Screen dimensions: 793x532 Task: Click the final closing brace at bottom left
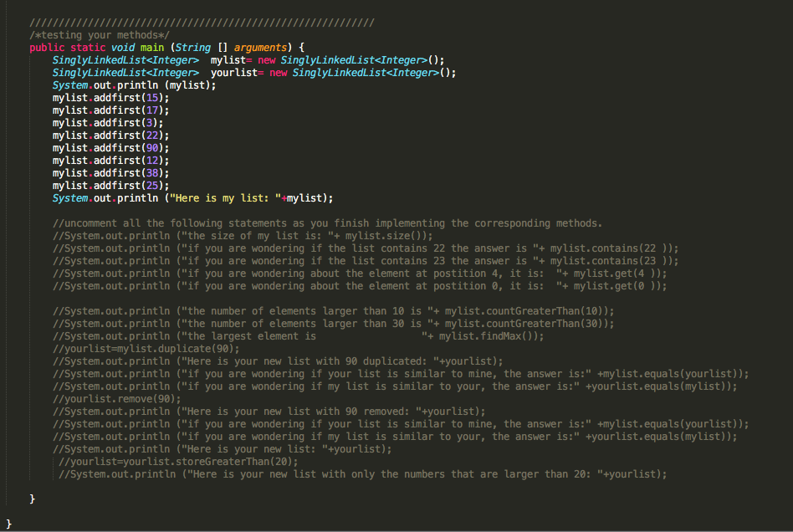point(7,524)
